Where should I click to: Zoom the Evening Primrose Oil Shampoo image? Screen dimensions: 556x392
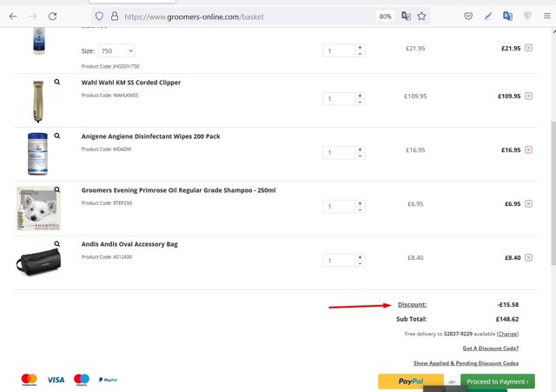[57, 189]
